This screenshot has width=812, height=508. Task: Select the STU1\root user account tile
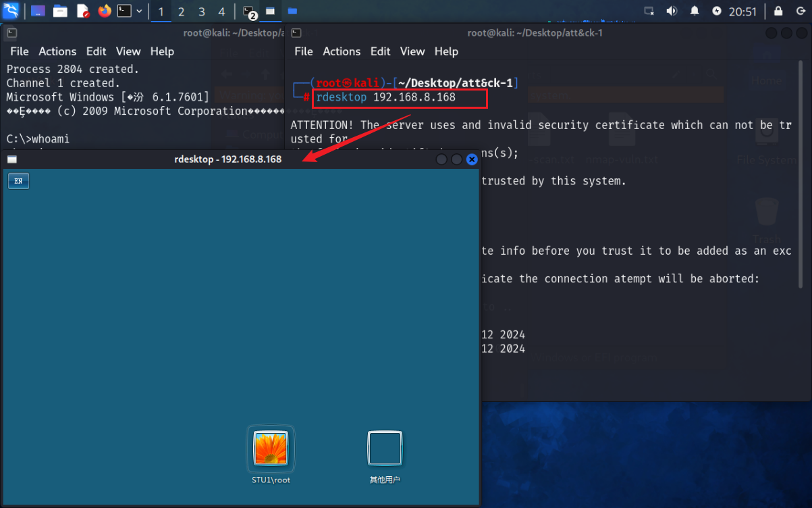271,449
